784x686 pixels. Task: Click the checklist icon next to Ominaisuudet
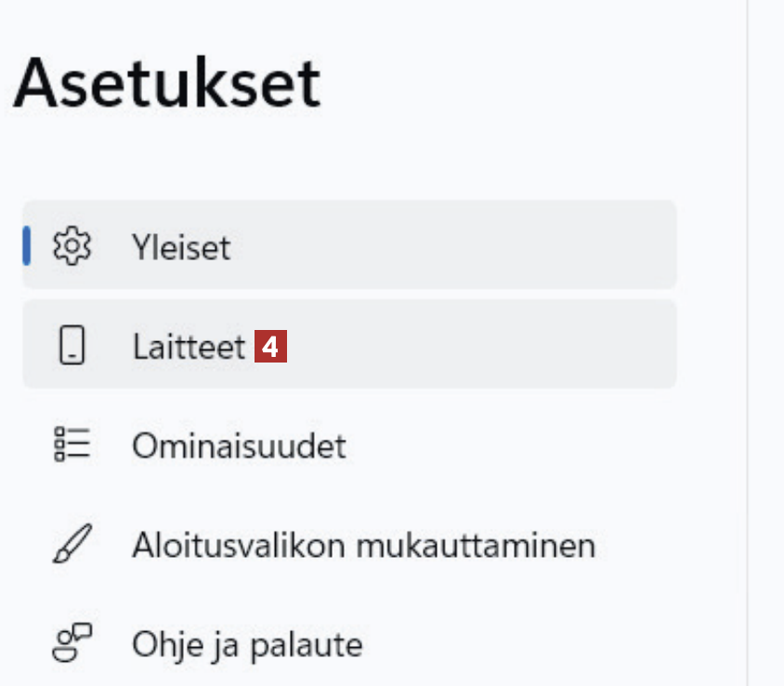click(72, 445)
